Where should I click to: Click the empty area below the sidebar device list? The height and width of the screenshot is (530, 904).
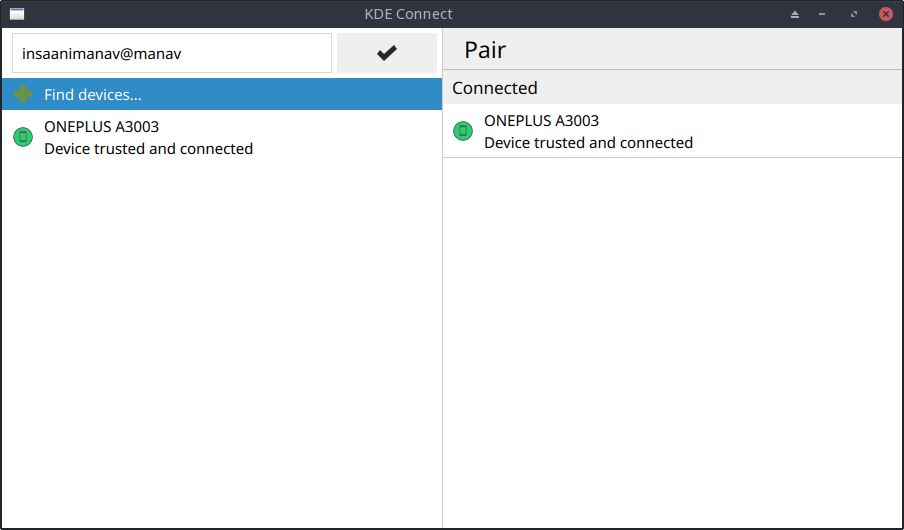220,340
